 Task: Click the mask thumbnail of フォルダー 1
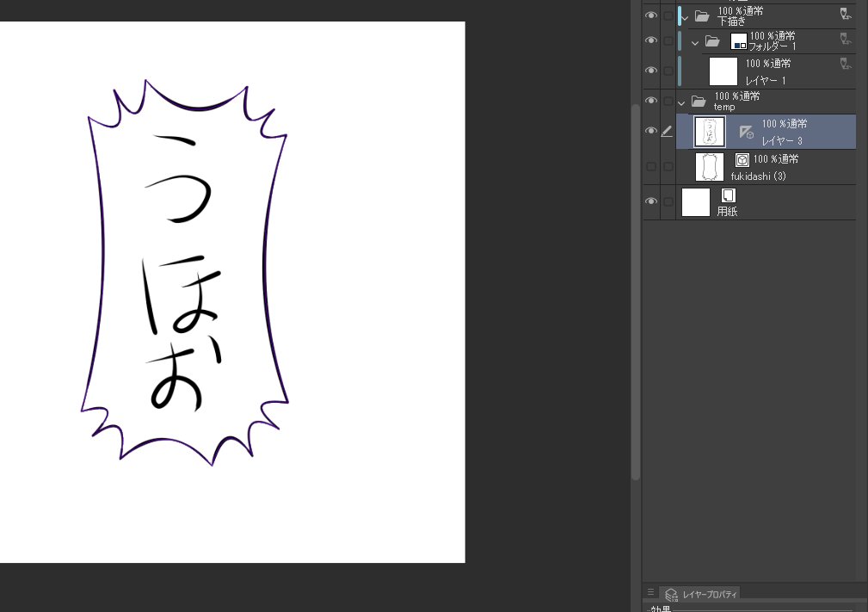(739, 41)
